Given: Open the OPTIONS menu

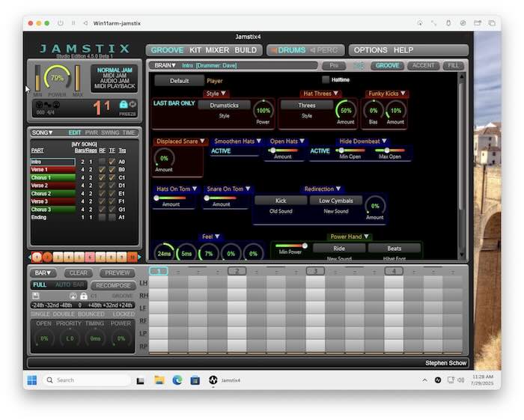Looking at the screenshot, I should click(371, 50).
